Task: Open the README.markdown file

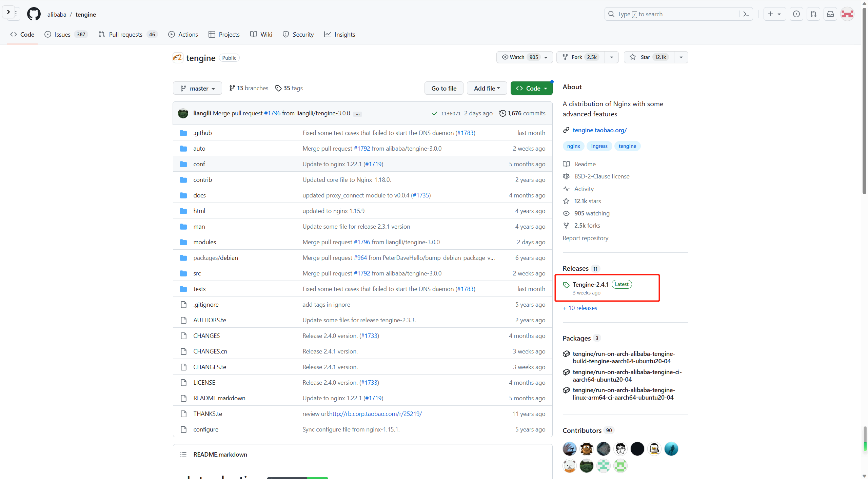Action: pyautogui.click(x=219, y=398)
